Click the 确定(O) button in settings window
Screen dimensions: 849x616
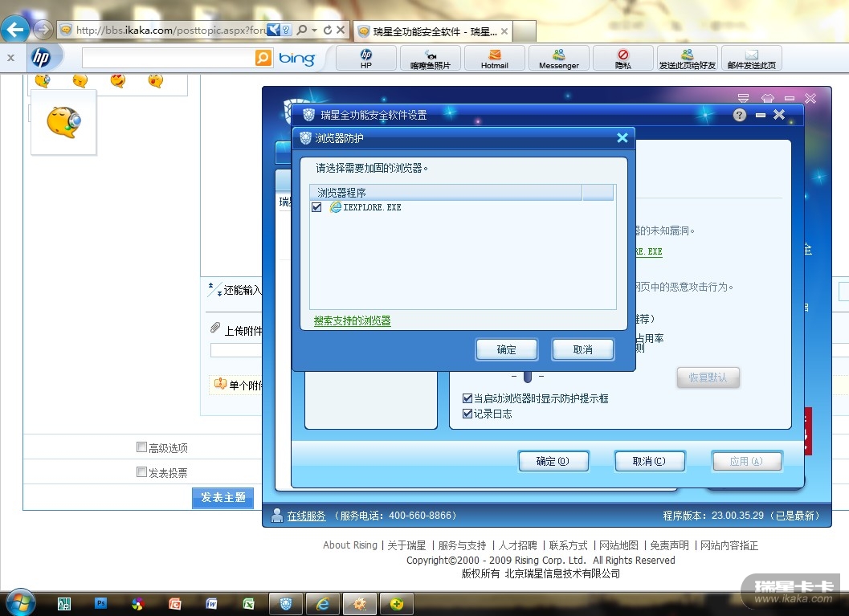[x=553, y=461]
